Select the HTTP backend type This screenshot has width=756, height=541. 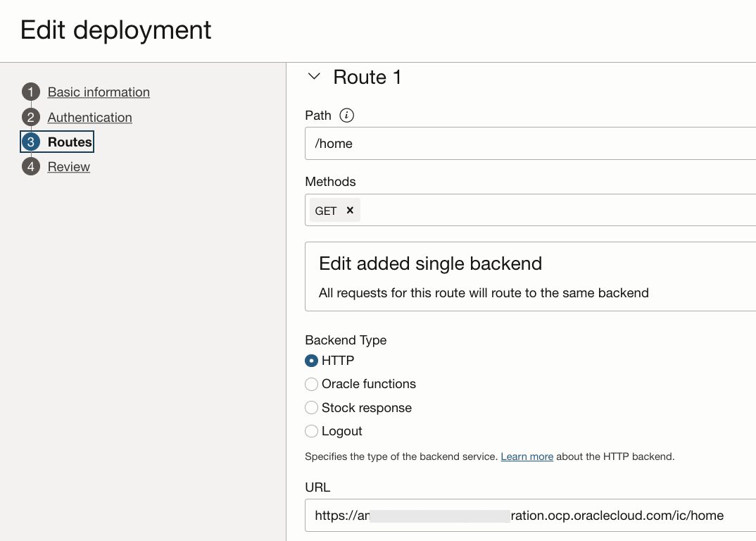[x=312, y=360]
